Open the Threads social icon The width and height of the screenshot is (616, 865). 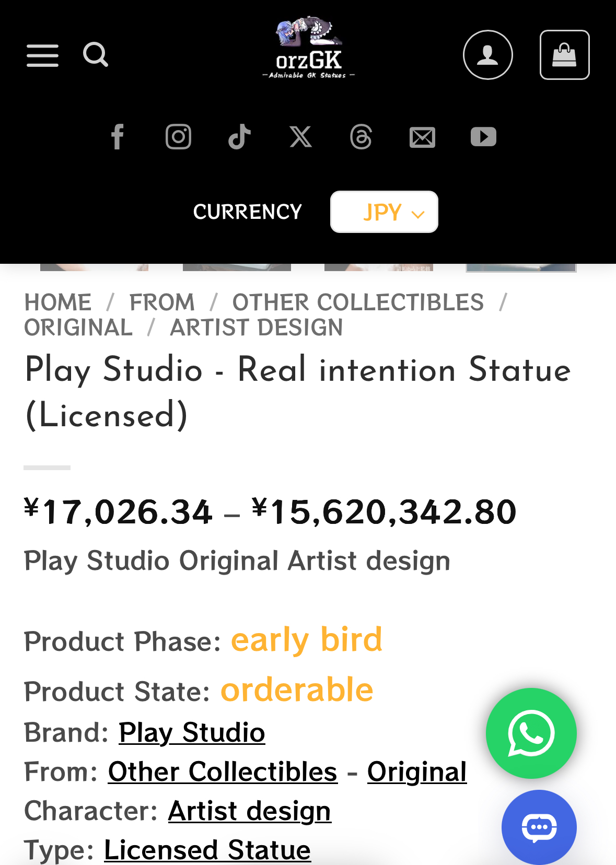361,137
